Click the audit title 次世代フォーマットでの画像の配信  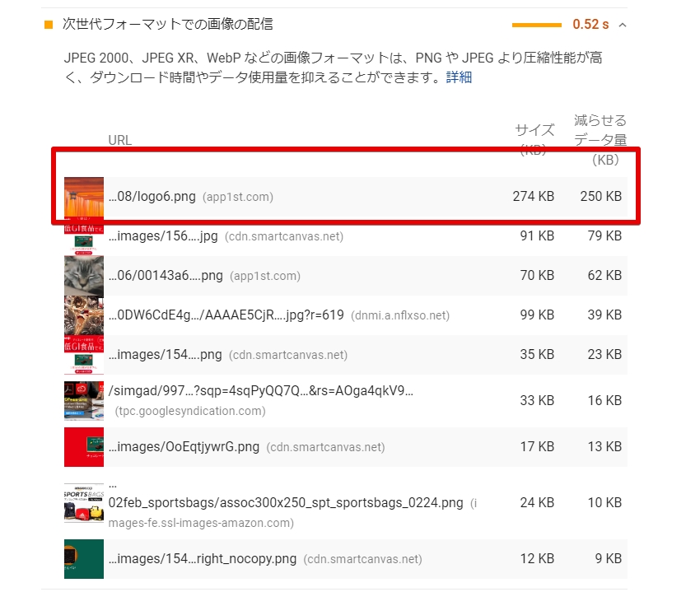168,24
